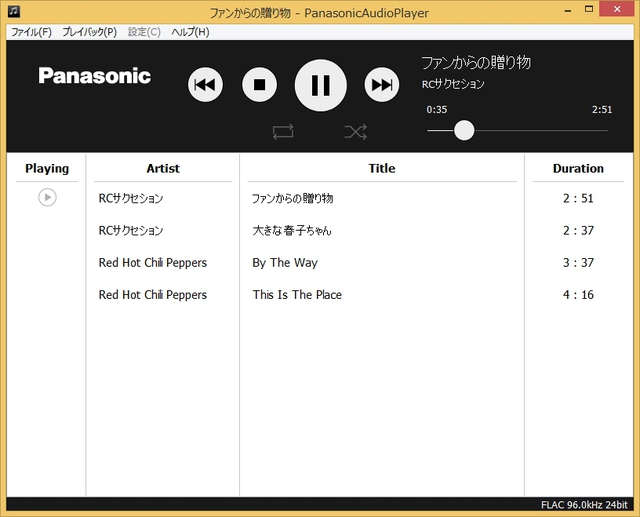Open the 設定(C) menu

coord(144,32)
